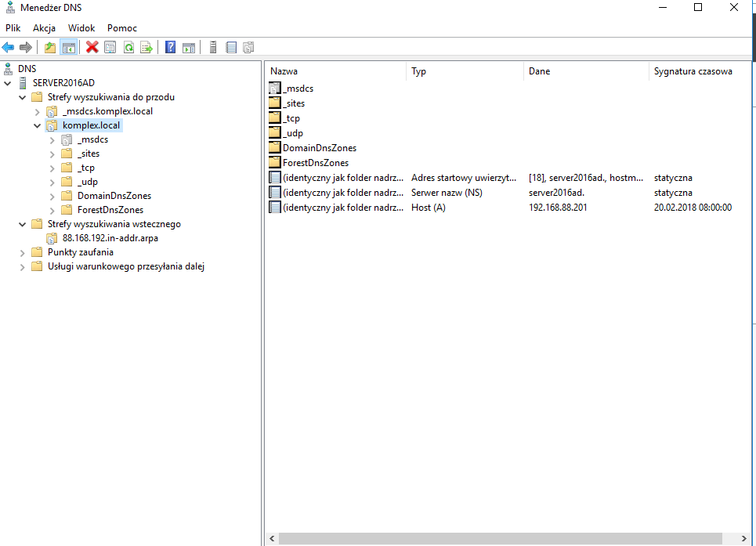Collapse Strefy wyszukiwania wstecznego folder

(x=22, y=225)
